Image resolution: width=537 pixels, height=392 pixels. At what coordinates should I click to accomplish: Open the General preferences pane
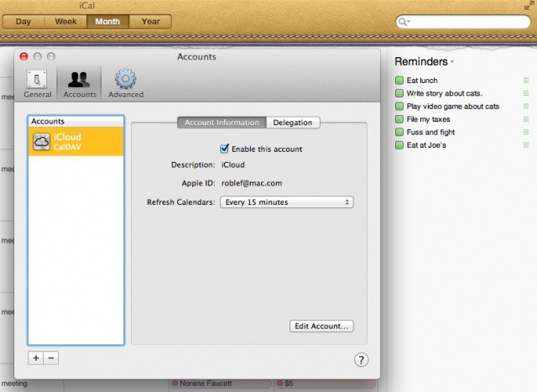point(37,84)
